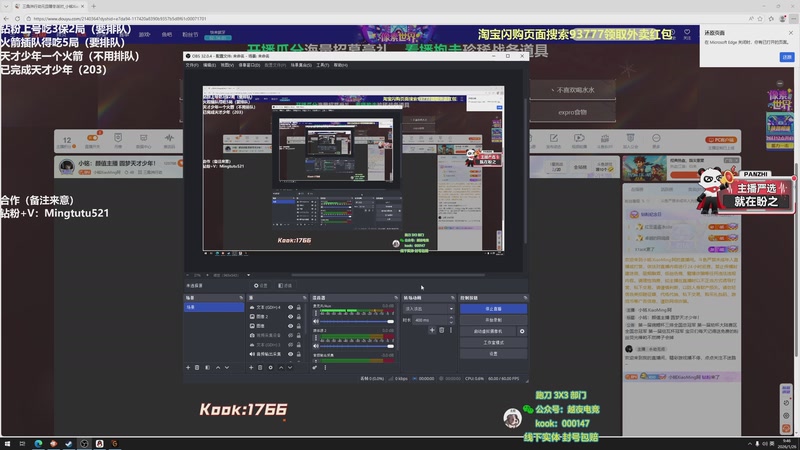The image size is (800, 450).
Task: Open the Scene Collection menu in OBS
Action: click(301, 65)
